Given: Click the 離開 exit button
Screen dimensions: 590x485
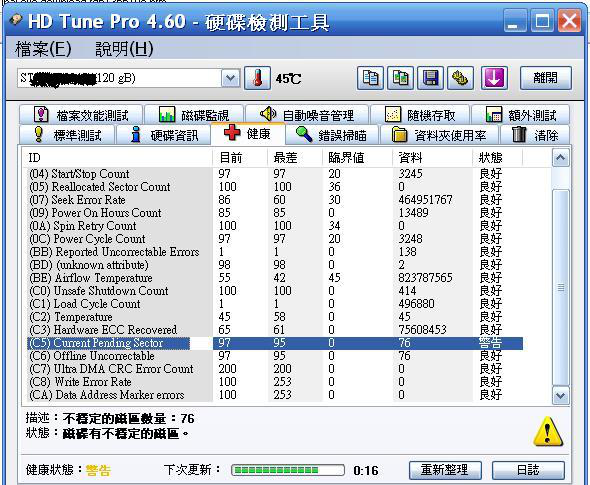Looking at the screenshot, I should (x=546, y=78).
